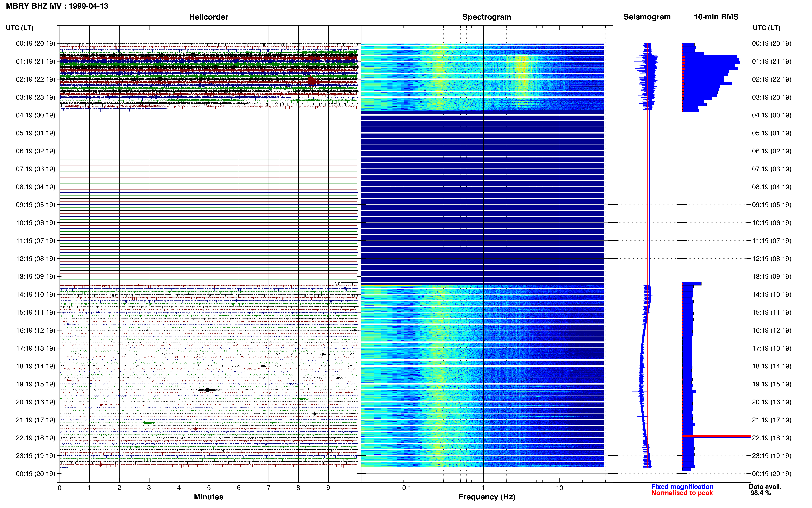Click the '98.4 %' data availability value
The image size is (812, 508).
[761, 493]
